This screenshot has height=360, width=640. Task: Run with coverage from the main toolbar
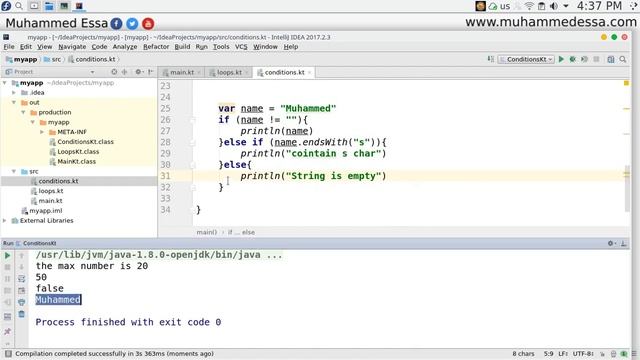pyautogui.click(x=584, y=59)
